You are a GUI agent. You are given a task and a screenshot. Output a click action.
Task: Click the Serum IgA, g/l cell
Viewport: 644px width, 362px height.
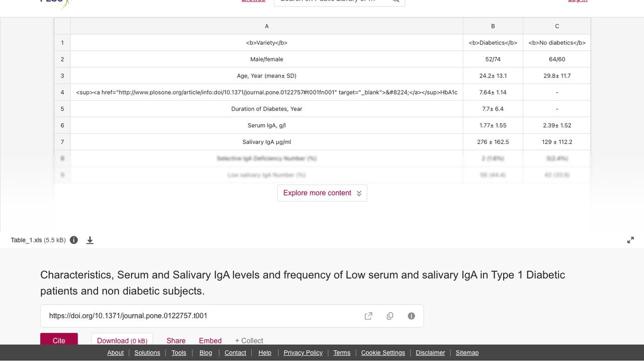tap(267, 125)
